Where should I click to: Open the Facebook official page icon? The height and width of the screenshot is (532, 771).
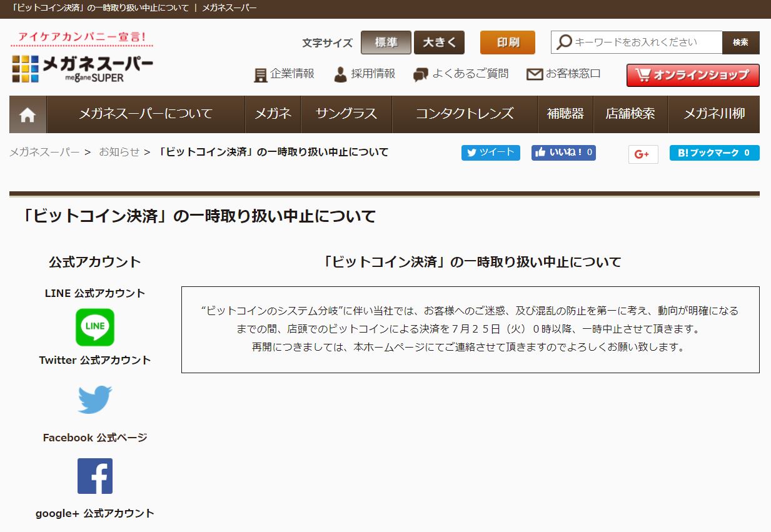point(94,476)
